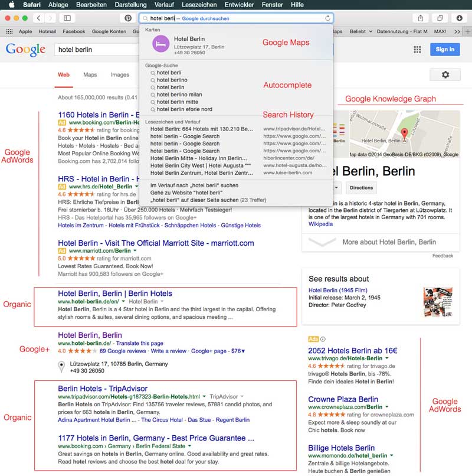Select the Web search tab

click(x=64, y=74)
